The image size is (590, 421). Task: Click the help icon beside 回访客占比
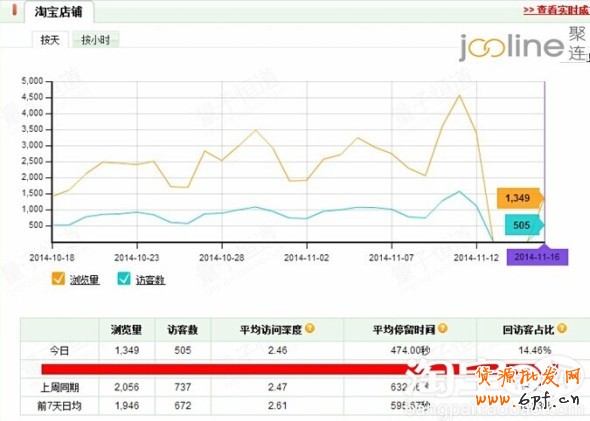coord(562,328)
